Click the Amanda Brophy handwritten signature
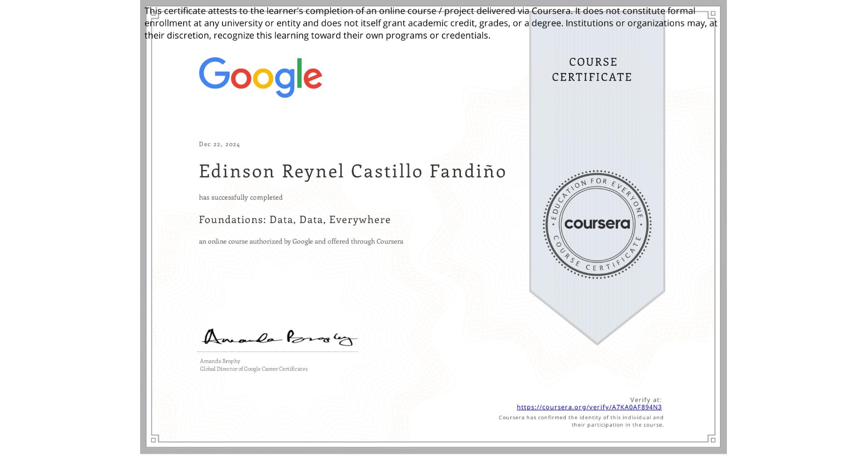Screen dimensions: 868x455 coord(279,337)
